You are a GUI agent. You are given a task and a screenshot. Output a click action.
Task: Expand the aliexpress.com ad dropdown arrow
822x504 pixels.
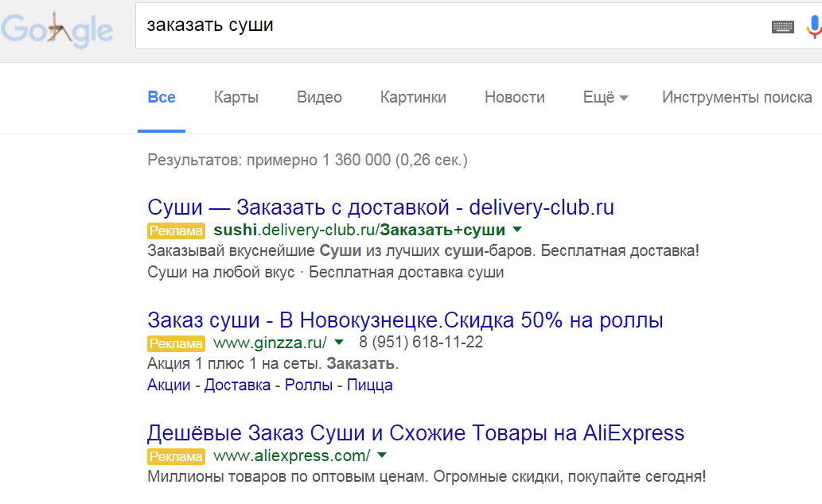pos(382,456)
